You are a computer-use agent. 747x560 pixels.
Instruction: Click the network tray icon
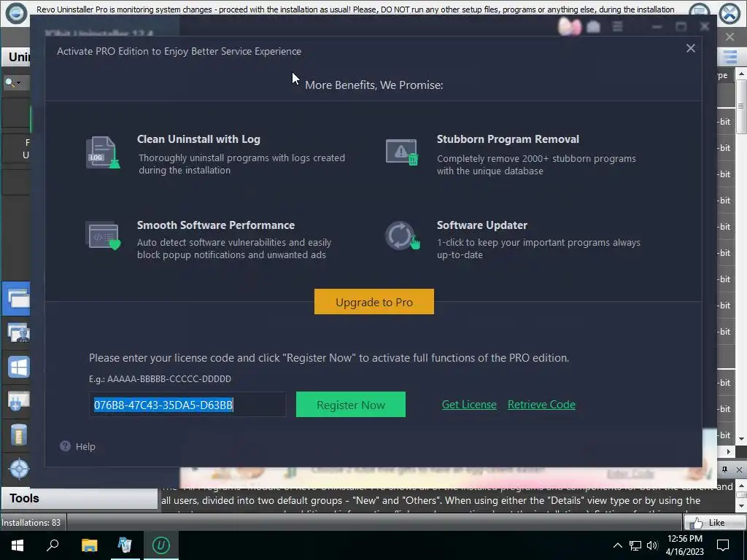(x=635, y=545)
